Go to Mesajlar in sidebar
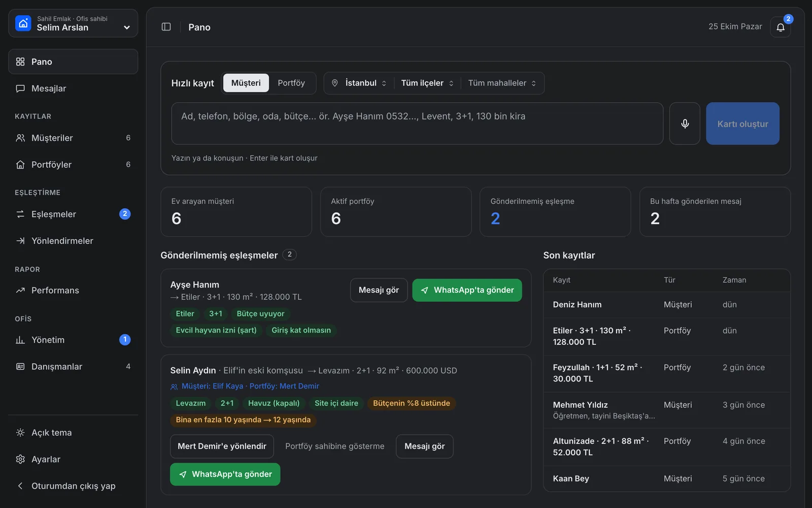This screenshot has height=508, width=812. tap(73, 88)
